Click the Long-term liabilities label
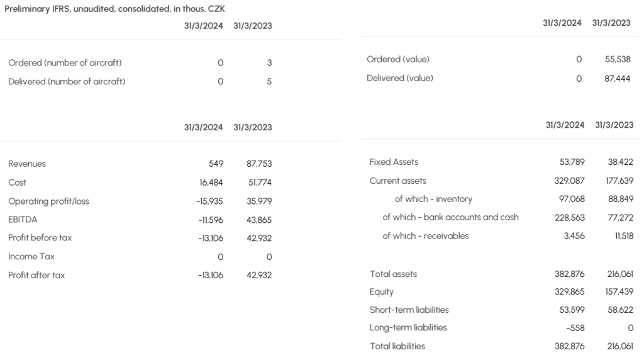This screenshot has height=355, width=644. pyautogui.click(x=408, y=327)
